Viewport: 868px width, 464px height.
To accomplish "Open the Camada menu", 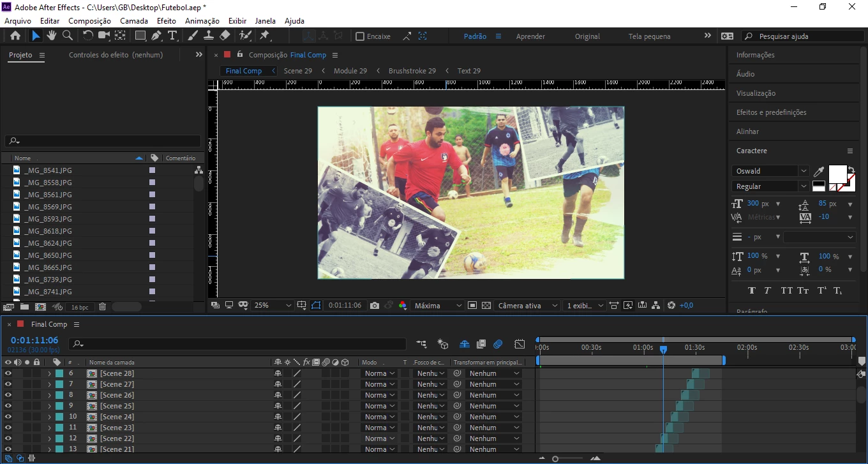I will click(x=134, y=21).
